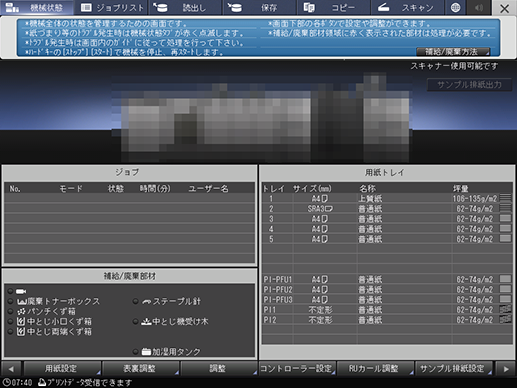Open 調整 button

[218, 368]
